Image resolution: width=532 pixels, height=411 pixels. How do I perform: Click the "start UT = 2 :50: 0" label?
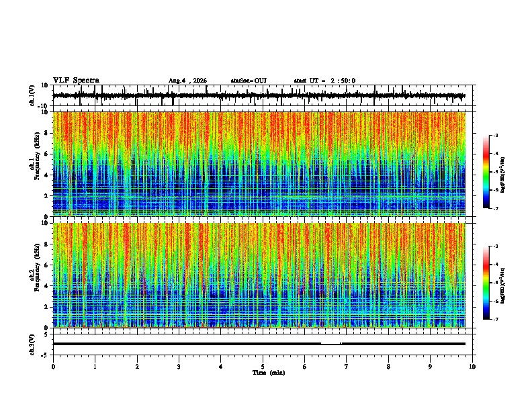click(x=324, y=81)
